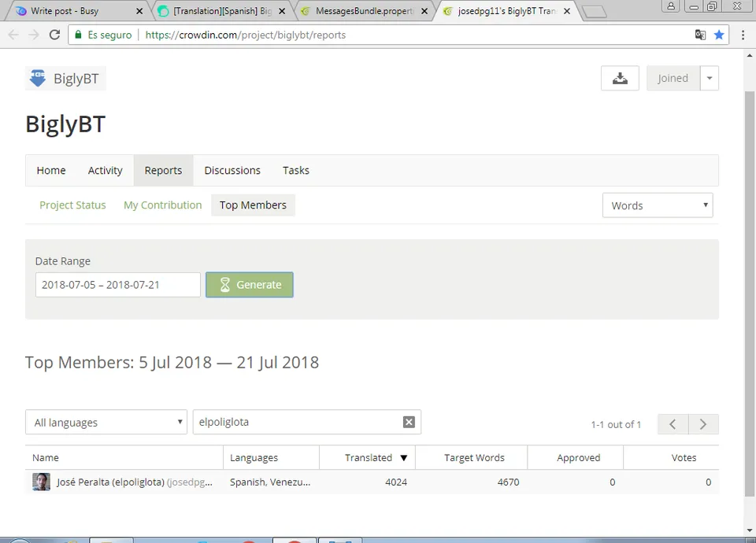Click the greyed Joined button

click(673, 78)
